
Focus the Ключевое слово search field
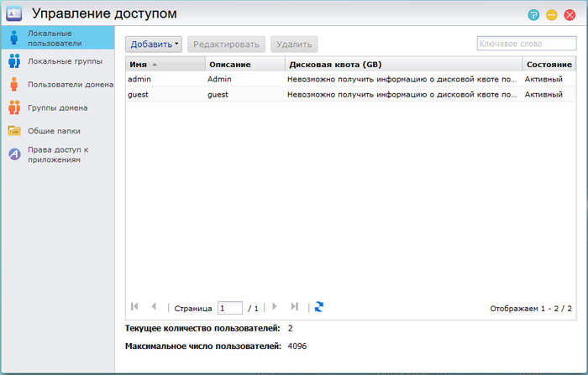(x=527, y=44)
